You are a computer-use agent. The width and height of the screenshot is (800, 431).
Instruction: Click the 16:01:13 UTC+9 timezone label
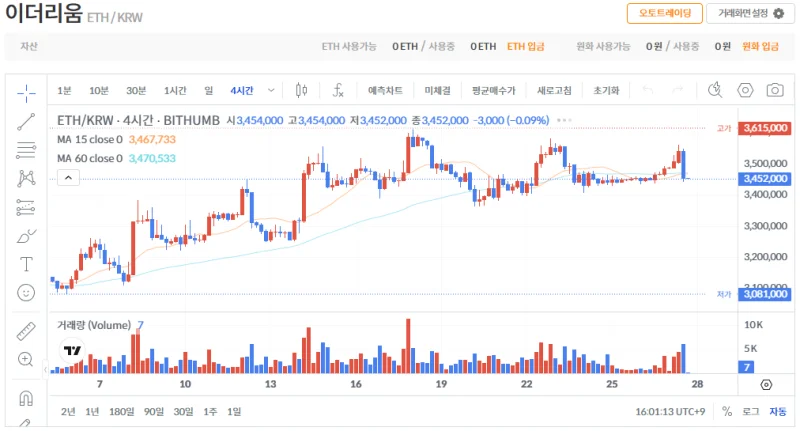[670, 412]
